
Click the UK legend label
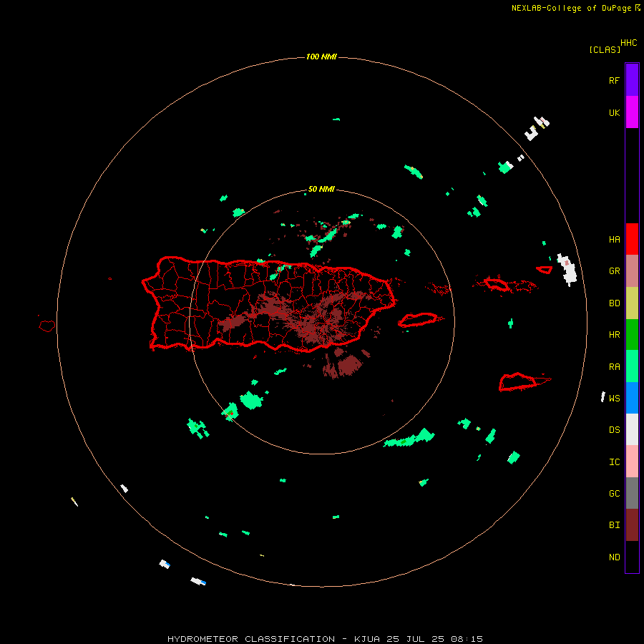pos(614,112)
